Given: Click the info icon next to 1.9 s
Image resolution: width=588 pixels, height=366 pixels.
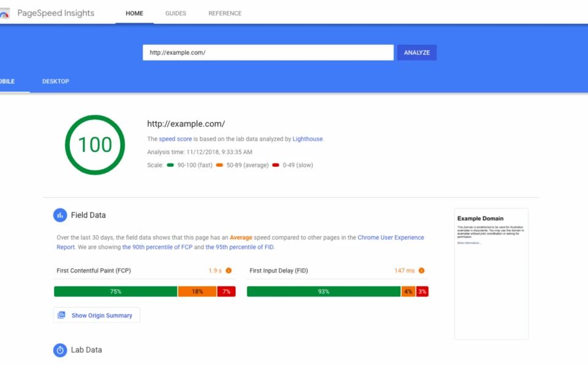Looking at the screenshot, I should click(228, 270).
